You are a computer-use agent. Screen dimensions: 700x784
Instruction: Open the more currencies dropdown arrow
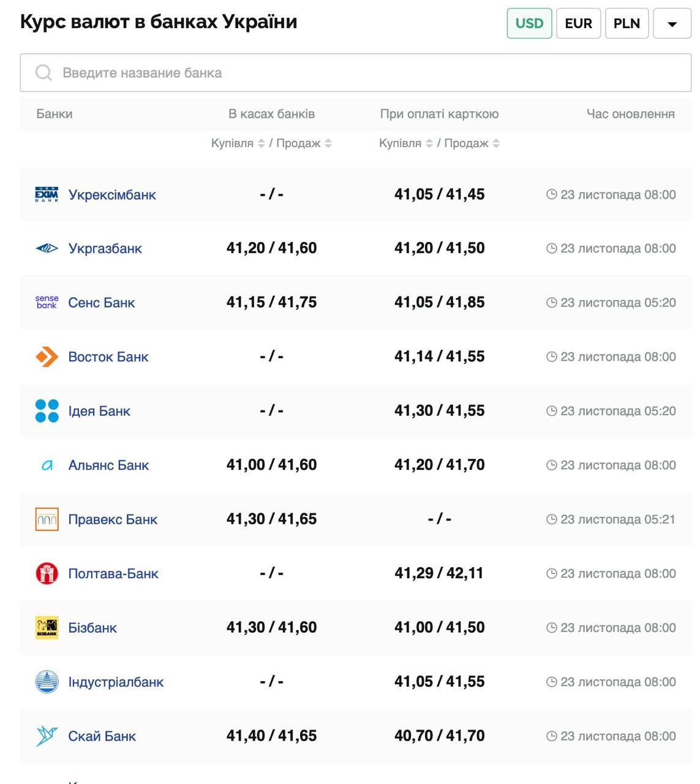click(672, 24)
